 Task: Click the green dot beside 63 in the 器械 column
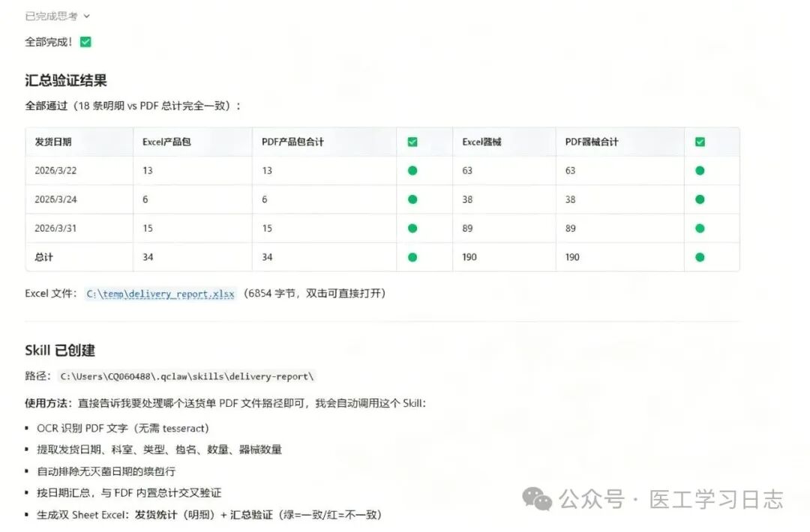(x=700, y=170)
